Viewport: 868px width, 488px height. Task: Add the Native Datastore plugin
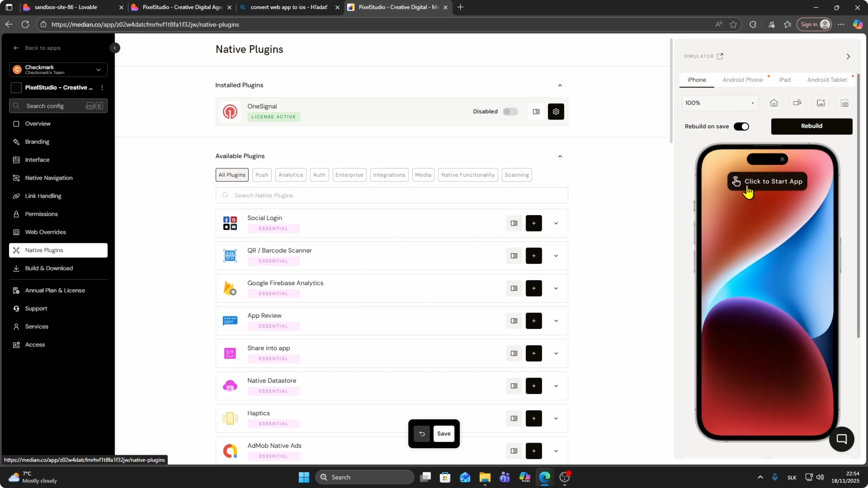pyautogui.click(x=534, y=386)
